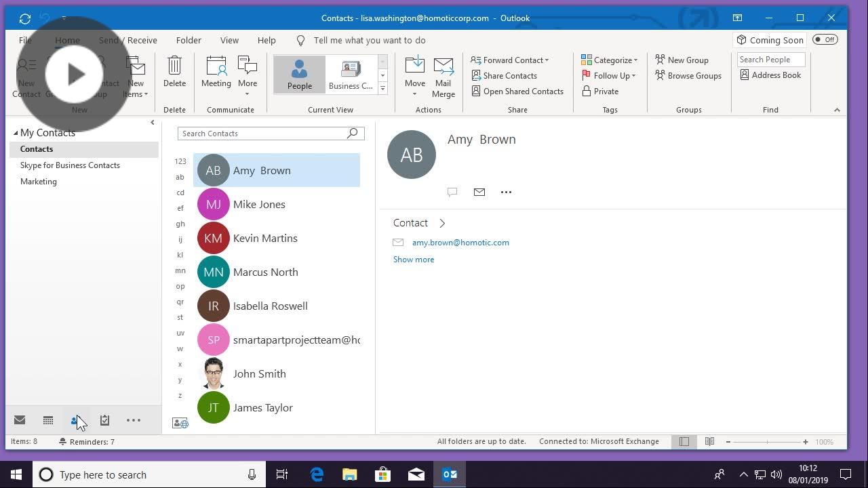Open the View tab
The height and width of the screenshot is (488, 868).
[x=229, y=40]
